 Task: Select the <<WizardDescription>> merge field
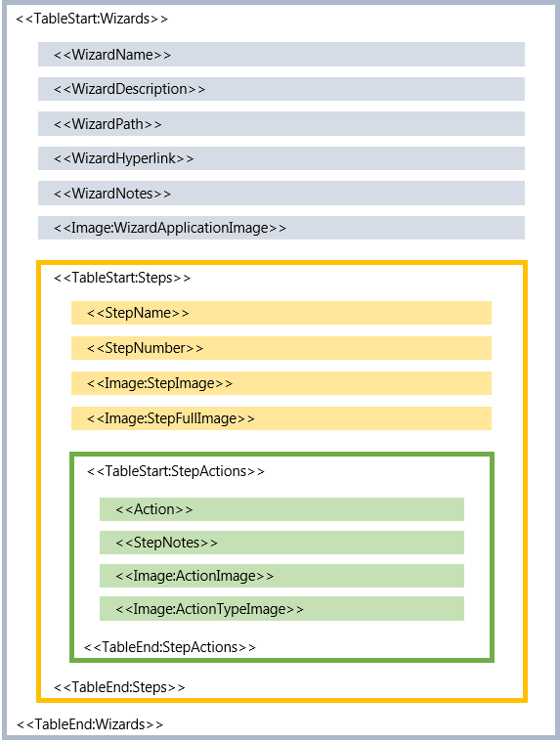(281, 89)
